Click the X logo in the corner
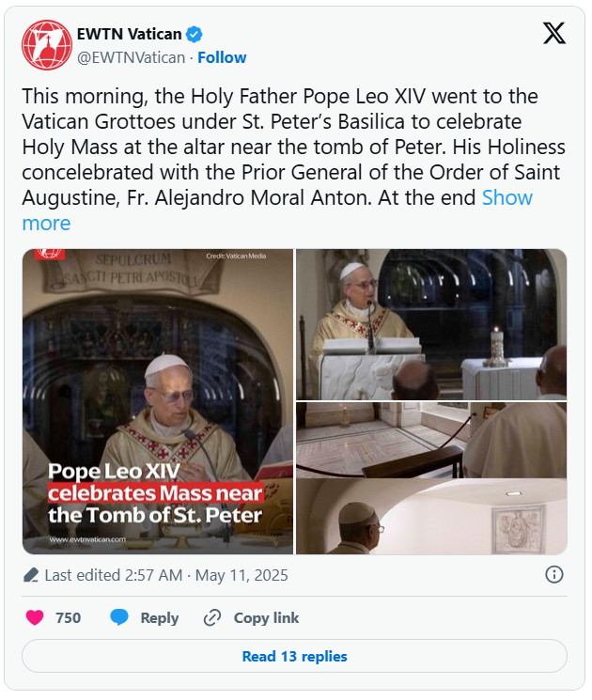 pos(554,34)
